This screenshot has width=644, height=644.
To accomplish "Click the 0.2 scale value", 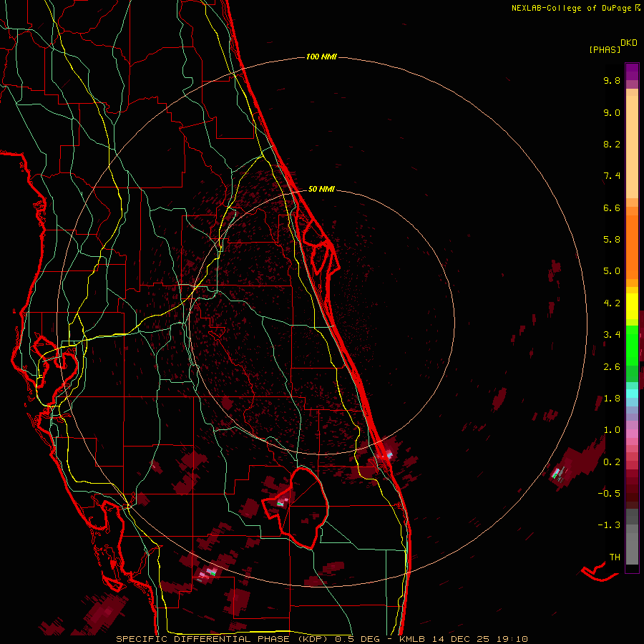I will (612, 462).
